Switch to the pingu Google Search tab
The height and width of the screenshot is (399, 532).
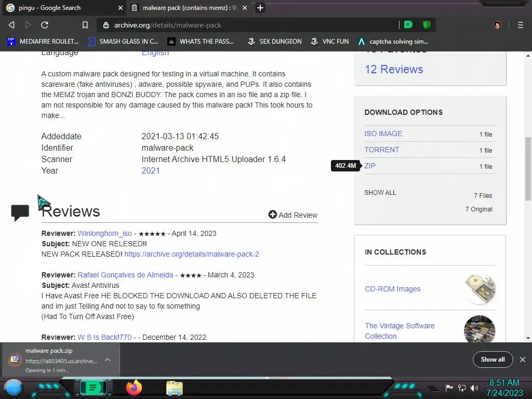tap(63, 8)
